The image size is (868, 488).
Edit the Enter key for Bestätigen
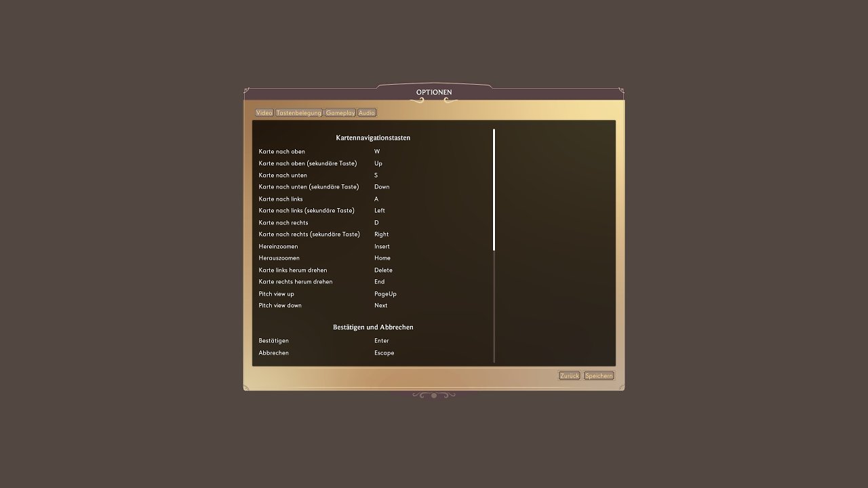[382, 341]
